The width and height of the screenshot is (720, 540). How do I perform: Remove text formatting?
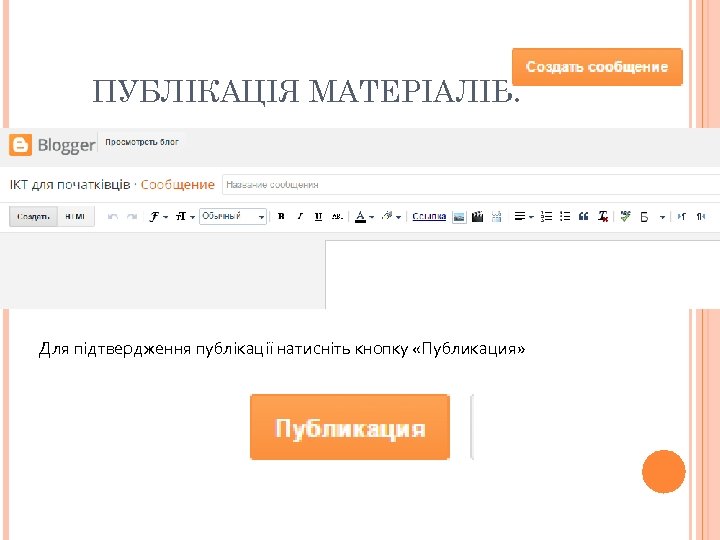(603, 217)
